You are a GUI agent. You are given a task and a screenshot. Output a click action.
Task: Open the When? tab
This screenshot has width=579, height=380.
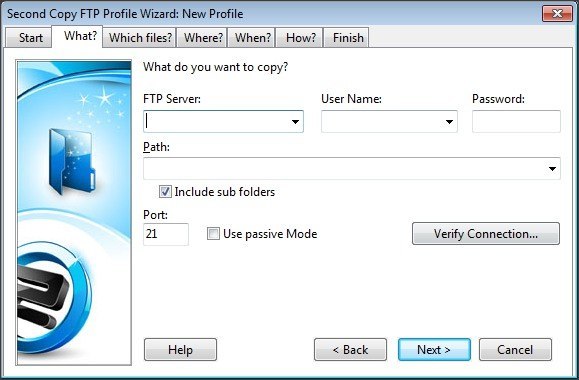click(251, 38)
